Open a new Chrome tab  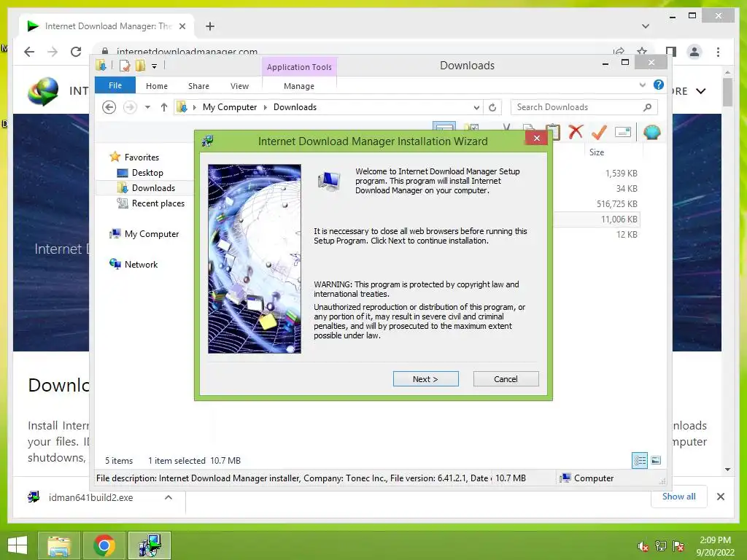coord(210,26)
